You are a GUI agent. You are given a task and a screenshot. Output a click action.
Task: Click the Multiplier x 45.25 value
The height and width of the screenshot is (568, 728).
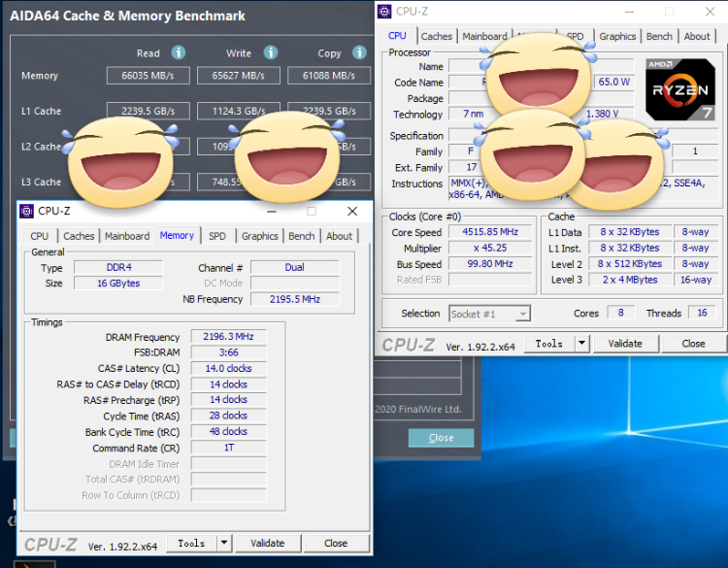(490, 248)
